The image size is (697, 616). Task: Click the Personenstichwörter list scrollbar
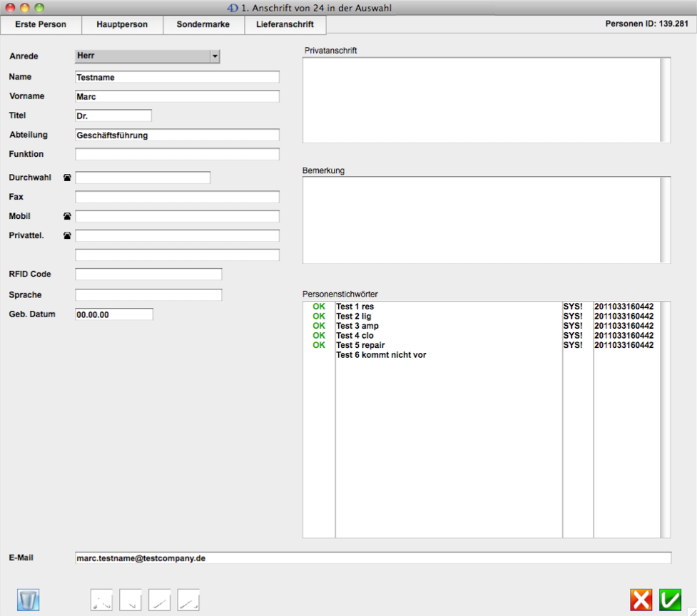[x=666, y=419]
